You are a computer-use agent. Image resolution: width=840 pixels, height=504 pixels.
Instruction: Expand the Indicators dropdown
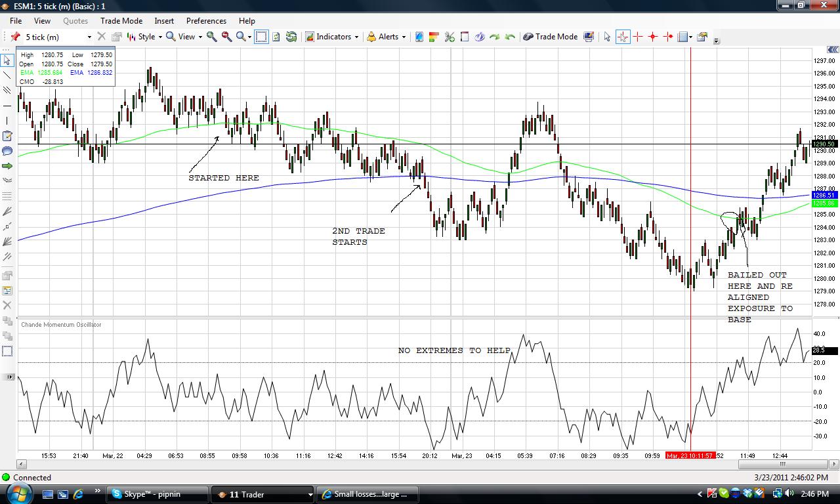point(332,37)
